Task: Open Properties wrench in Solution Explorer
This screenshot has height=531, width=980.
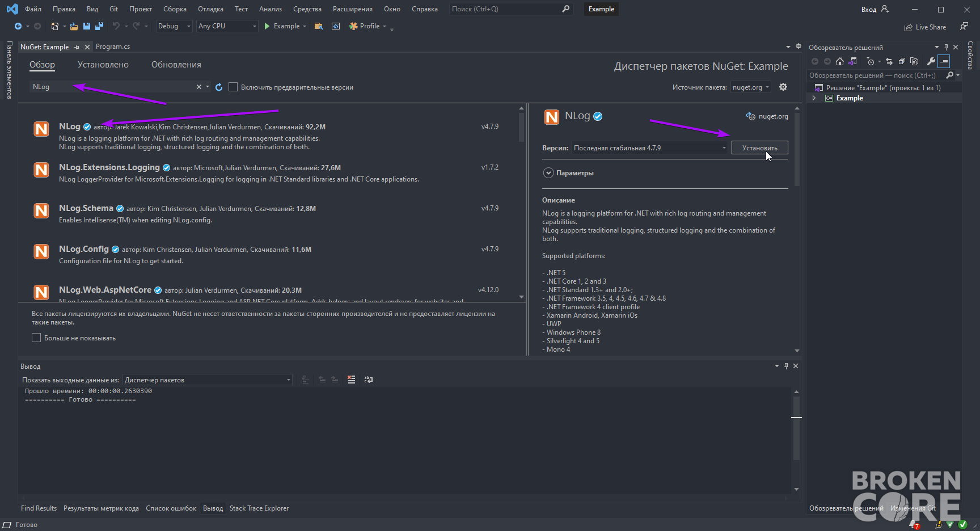Action: (931, 61)
